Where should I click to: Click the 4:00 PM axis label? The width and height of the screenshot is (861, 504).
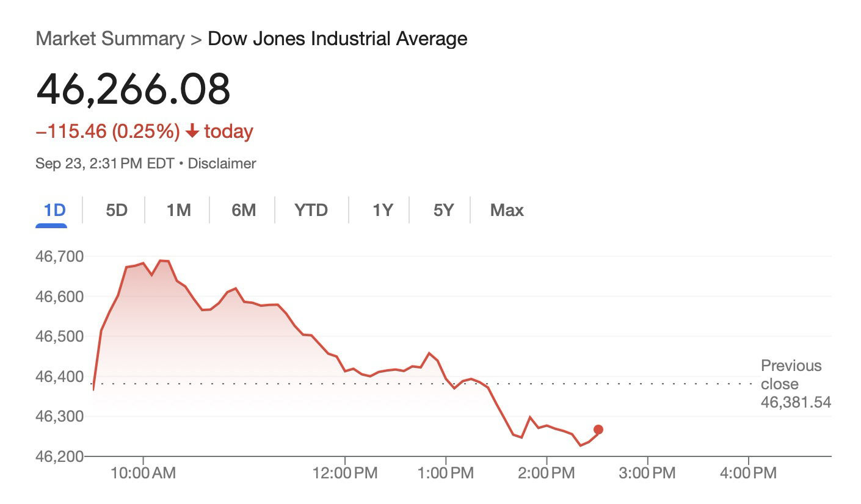(x=748, y=473)
